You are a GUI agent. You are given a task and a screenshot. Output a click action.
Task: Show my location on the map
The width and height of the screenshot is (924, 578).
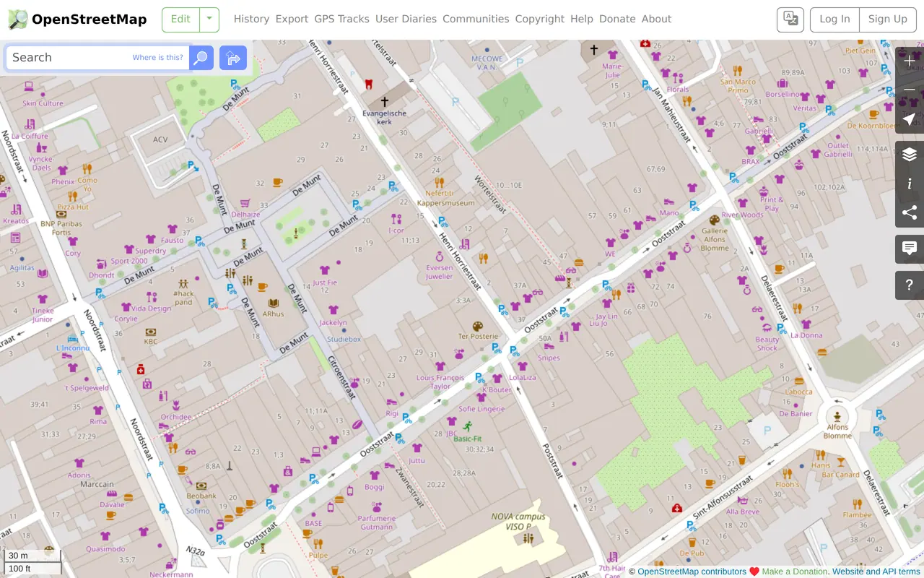[x=909, y=119]
